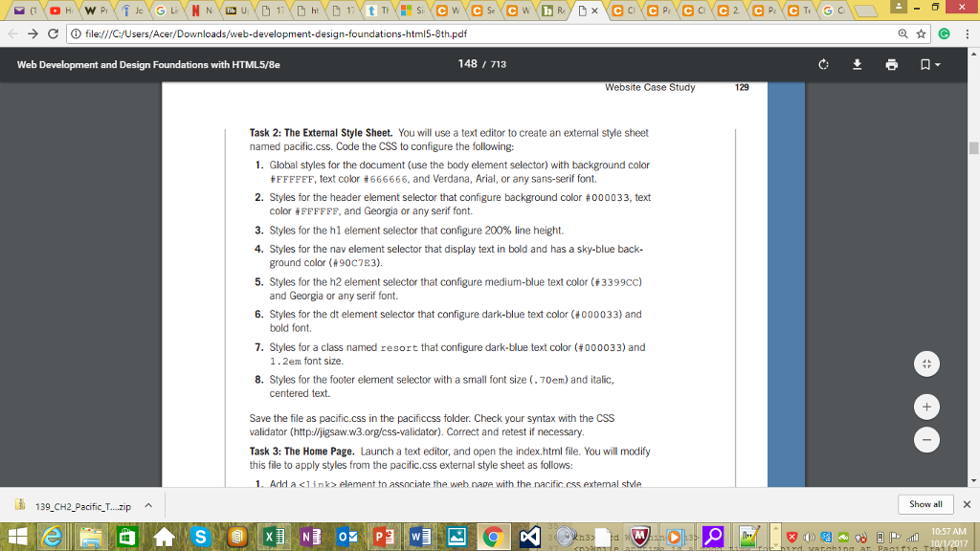980x551 pixels.
Task: Click the "Task 3: The Home Page." heading
Action: click(x=301, y=452)
